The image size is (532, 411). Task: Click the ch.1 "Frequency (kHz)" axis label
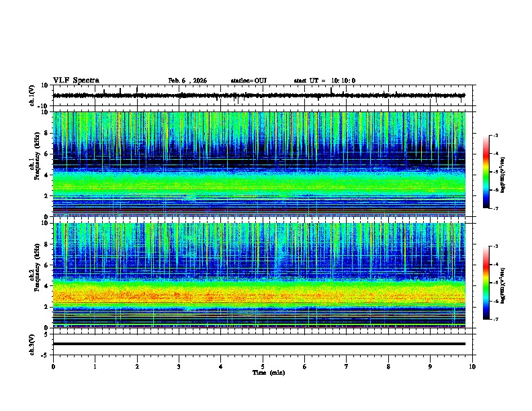(37, 156)
